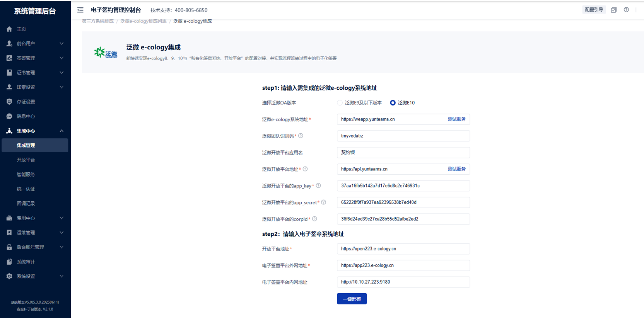This screenshot has width=644, height=318.
Task: Click the 一键部署 button
Action: [352, 299]
